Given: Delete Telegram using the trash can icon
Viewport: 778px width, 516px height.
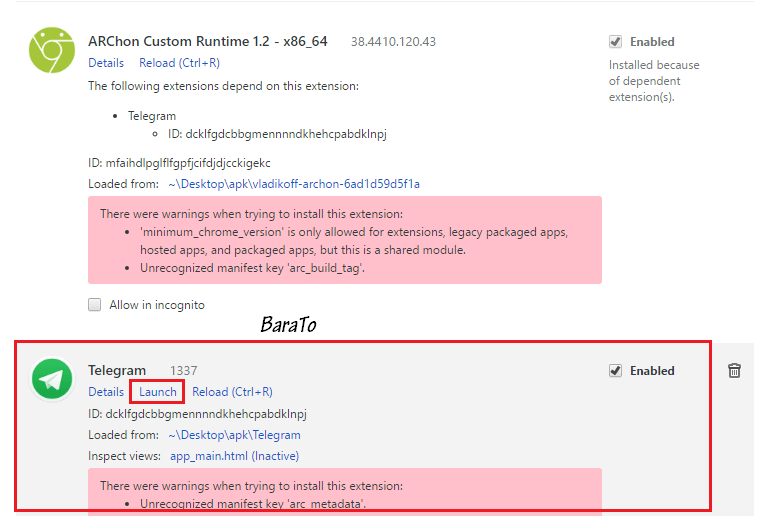Looking at the screenshot, I should 734,371.
